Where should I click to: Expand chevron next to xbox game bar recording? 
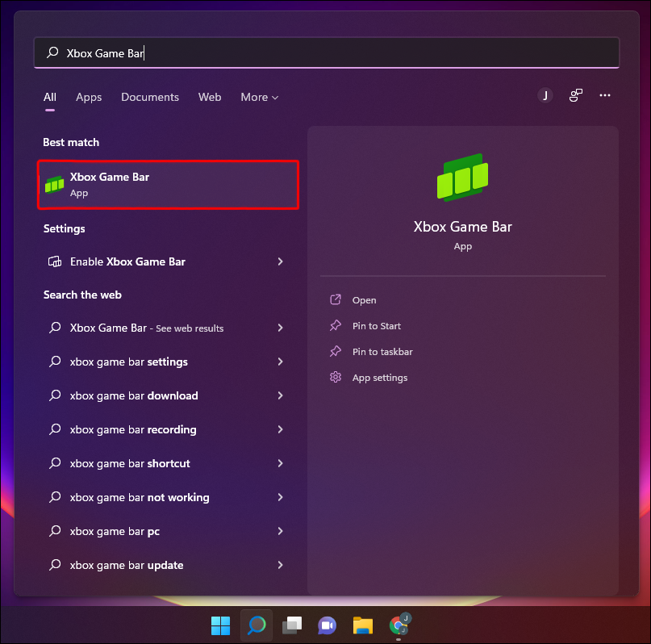click(280, 430)
